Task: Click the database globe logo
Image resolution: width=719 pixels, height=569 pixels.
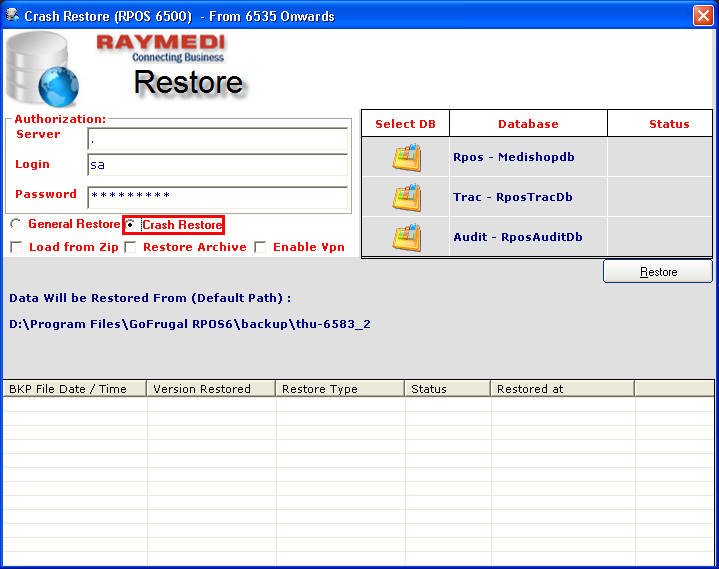Action: pyautogui.click(x=42, y=69)
